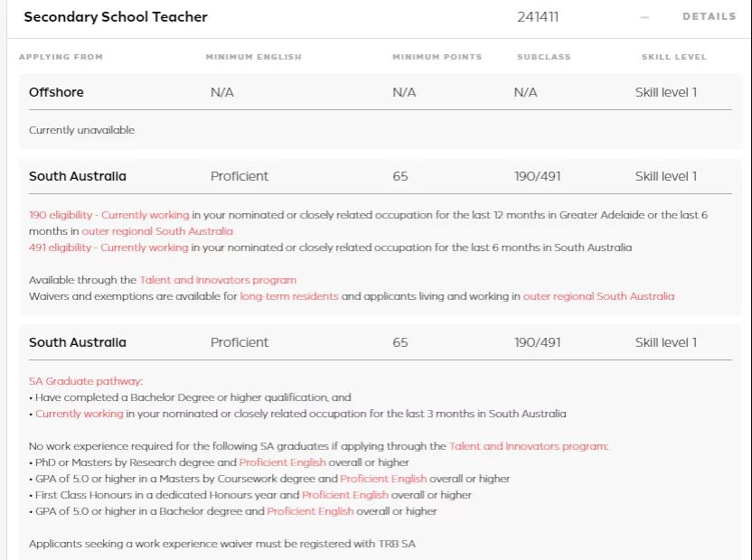Open the '491 eligibility - Currently working' link
The height and width of the screenshot is (560, 752).
click(x=108, y=247)
